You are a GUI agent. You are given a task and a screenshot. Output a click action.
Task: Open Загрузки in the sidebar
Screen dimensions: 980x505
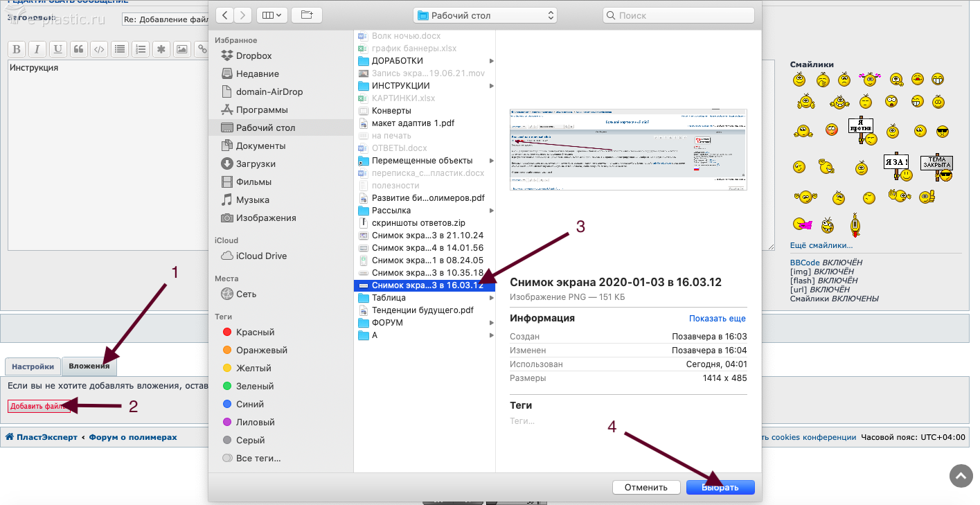tap(256, 164)
